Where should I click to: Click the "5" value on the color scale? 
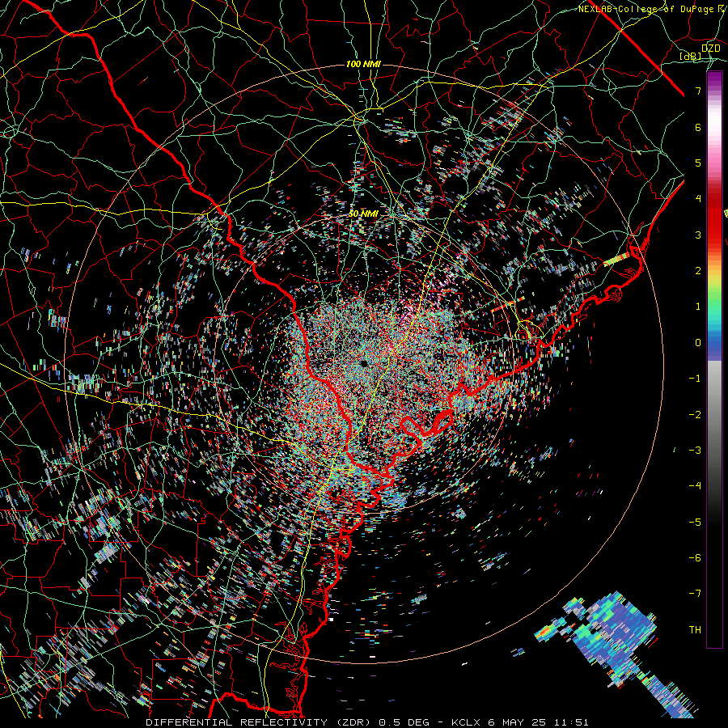pos(698,163)
